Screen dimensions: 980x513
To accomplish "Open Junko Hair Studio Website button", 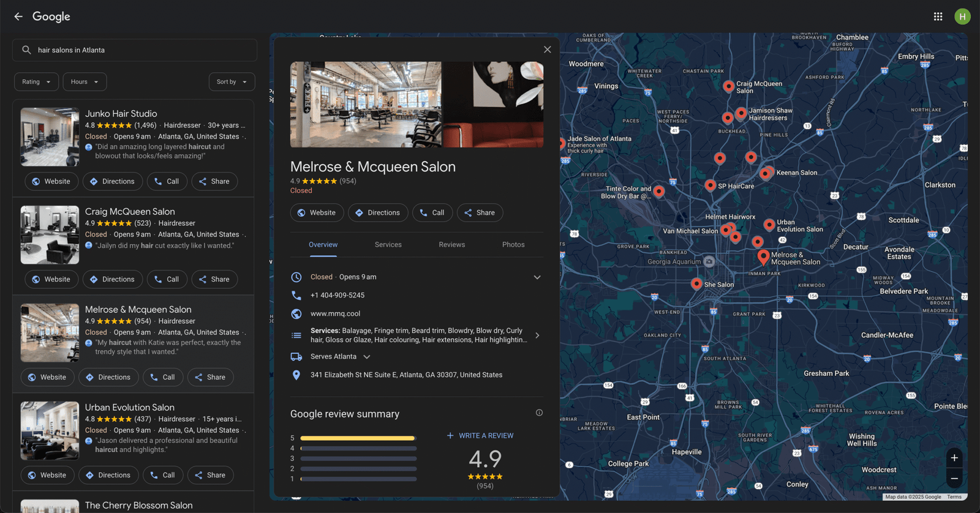I will (51, 181).
